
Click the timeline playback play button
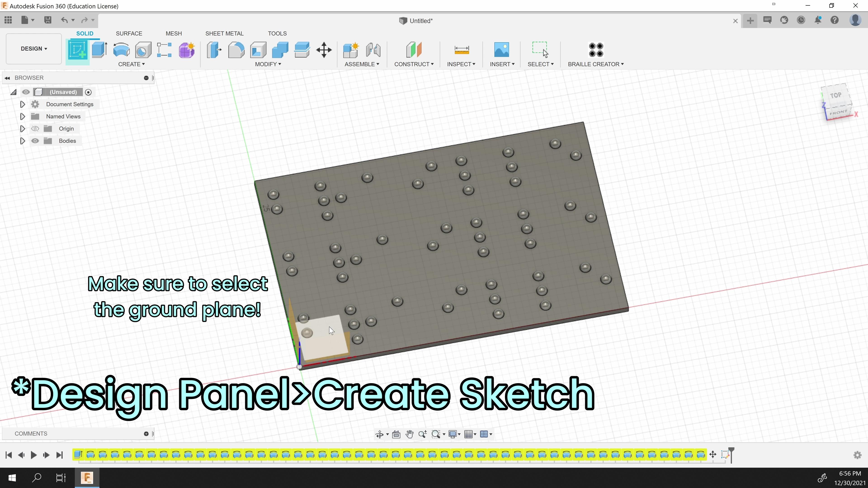coord(34,455)
